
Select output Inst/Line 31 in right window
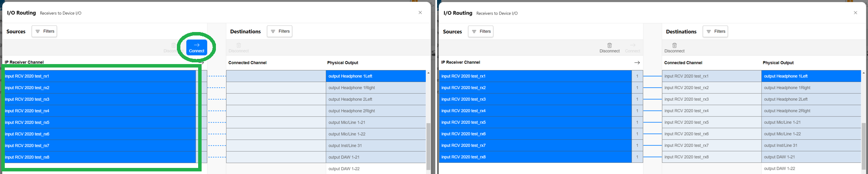(x=811, y=145)
